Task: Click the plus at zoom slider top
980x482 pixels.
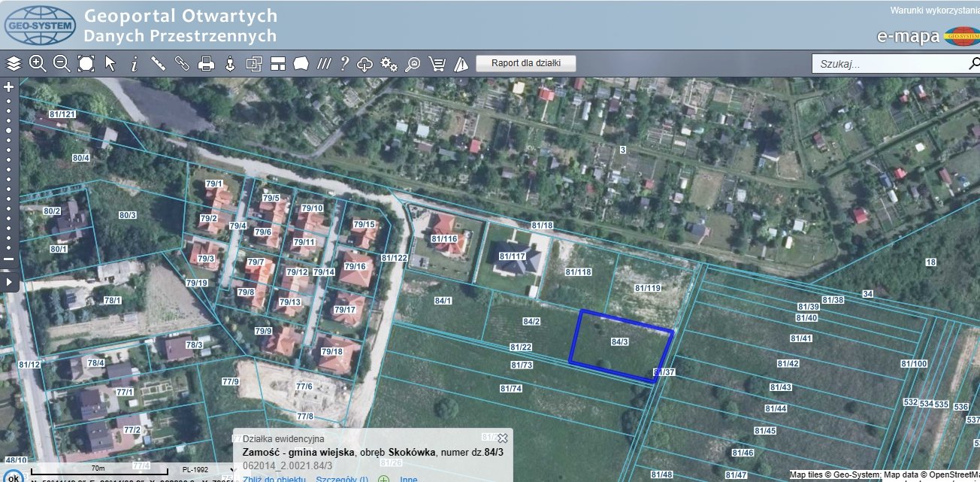Action: [x=9, y=86]
